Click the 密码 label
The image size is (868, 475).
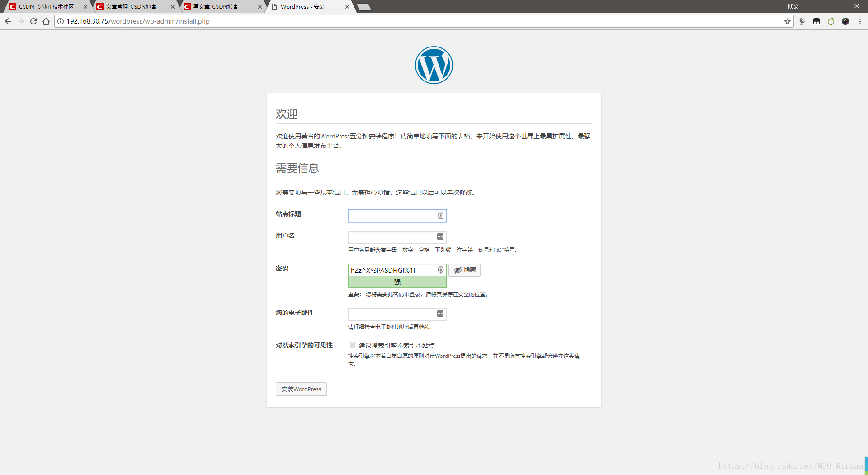(282, 268)
